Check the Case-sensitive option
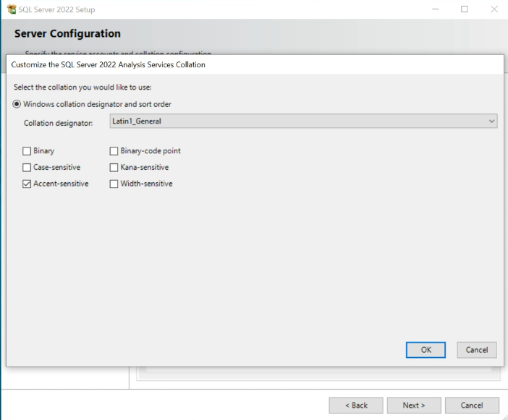This screenshot has height=420, width=508. coord(27,168)
